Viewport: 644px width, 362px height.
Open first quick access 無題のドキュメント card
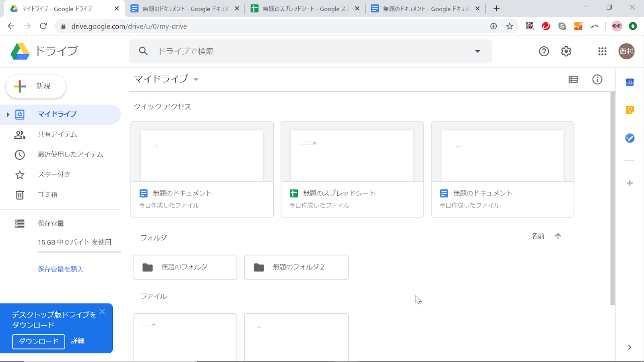point(202,169)
